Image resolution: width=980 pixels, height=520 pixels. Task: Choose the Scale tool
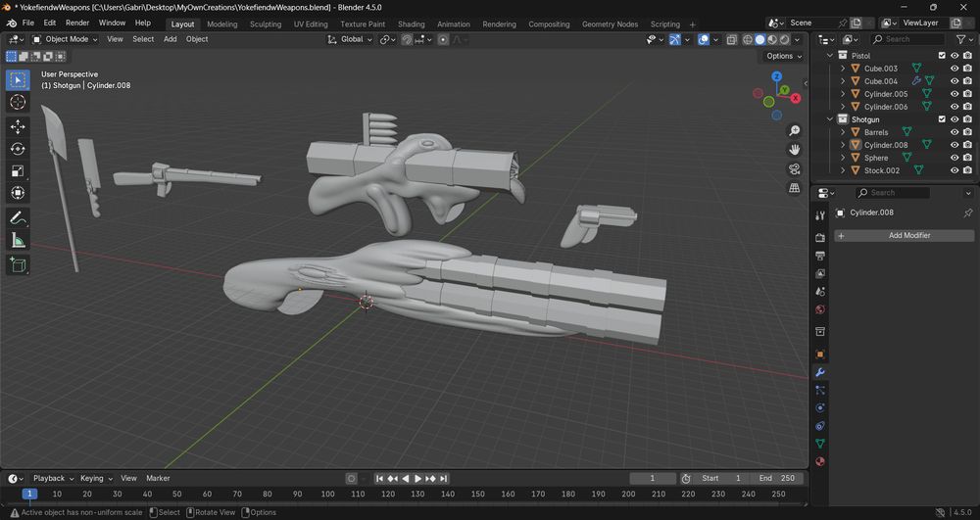[18, 171]
